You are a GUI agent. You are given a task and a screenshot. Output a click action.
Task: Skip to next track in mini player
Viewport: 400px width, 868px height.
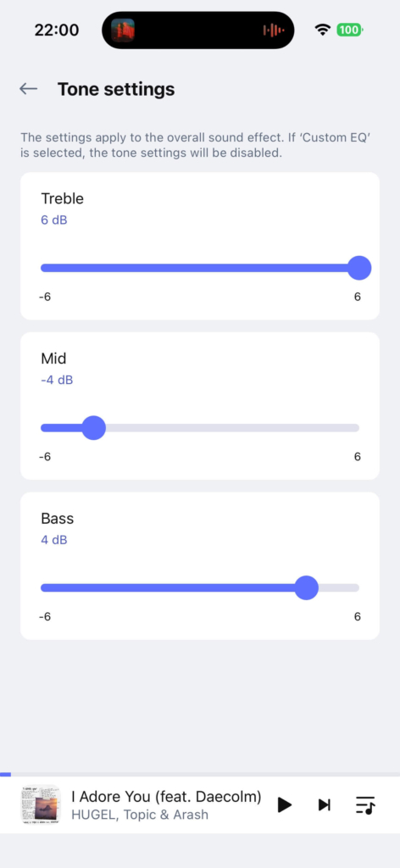click(325, 804)
